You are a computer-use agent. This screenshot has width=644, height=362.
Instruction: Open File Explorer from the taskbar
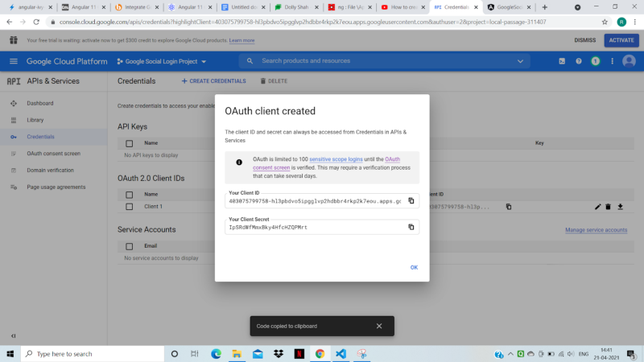tap(237, 354)
